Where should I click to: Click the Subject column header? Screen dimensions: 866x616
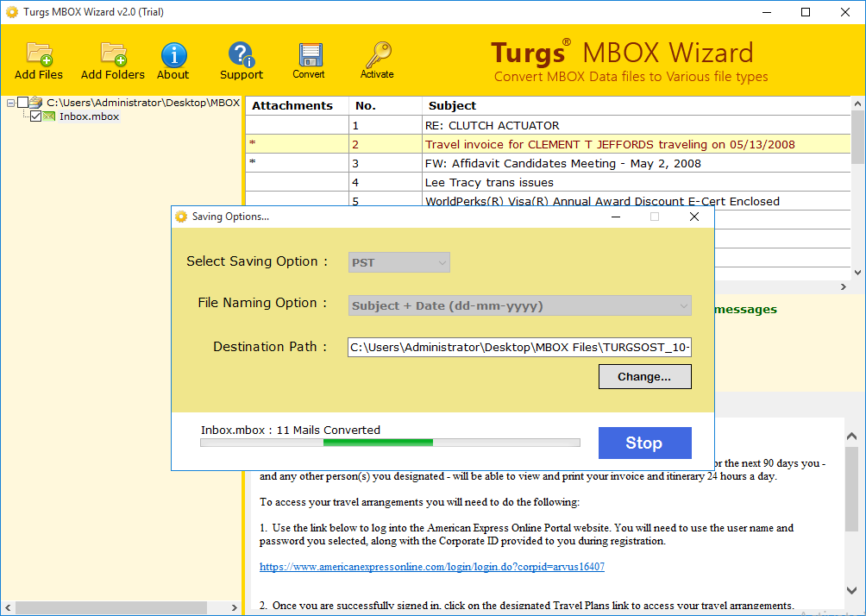pyautogui.click(x=637, y=105)
